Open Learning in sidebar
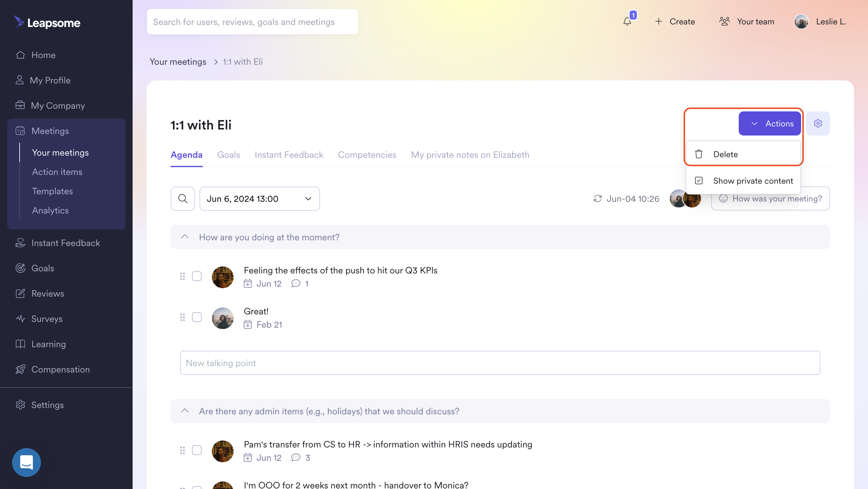868x489 pixels. pyautogui.click(x=40, y=344)
